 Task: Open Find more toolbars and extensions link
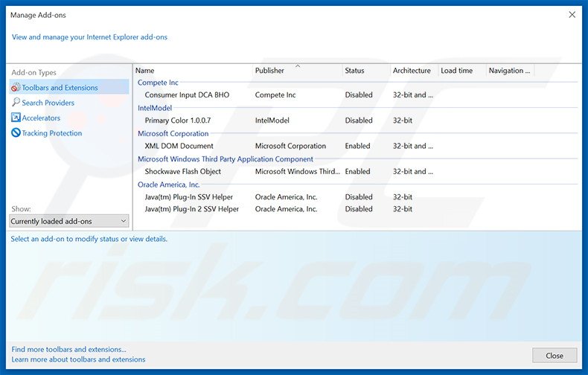(x=68, y=349)
